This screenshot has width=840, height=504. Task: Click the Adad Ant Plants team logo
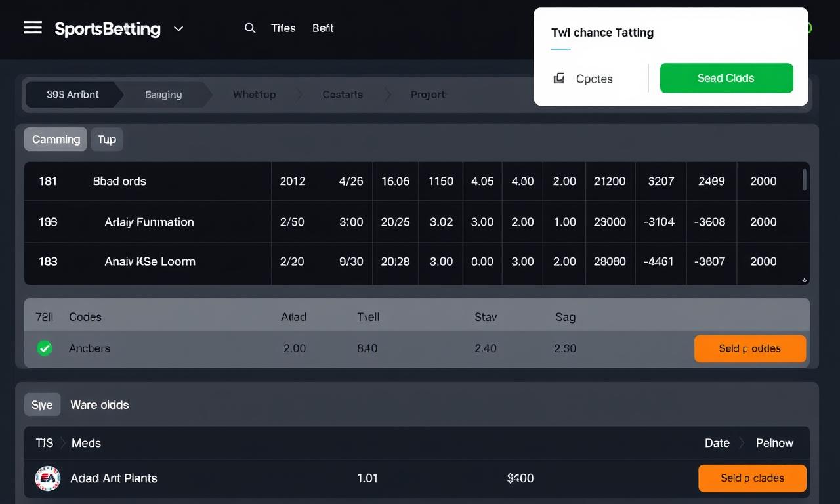(x=48, y=478)
